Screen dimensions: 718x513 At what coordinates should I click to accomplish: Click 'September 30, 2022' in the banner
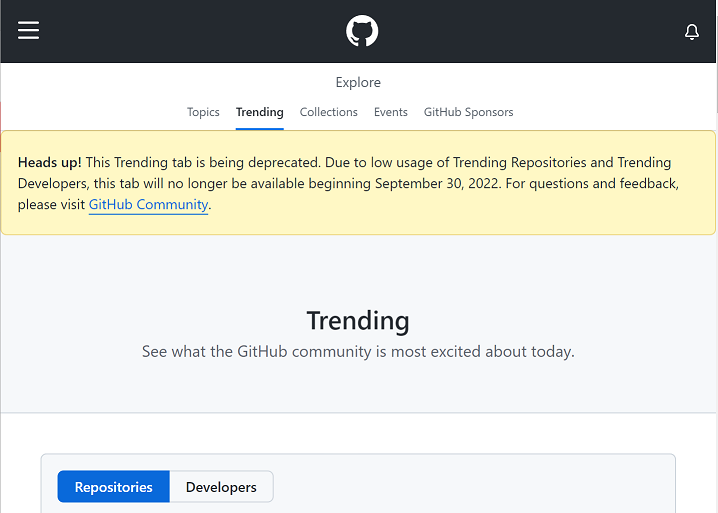[436, 184]
